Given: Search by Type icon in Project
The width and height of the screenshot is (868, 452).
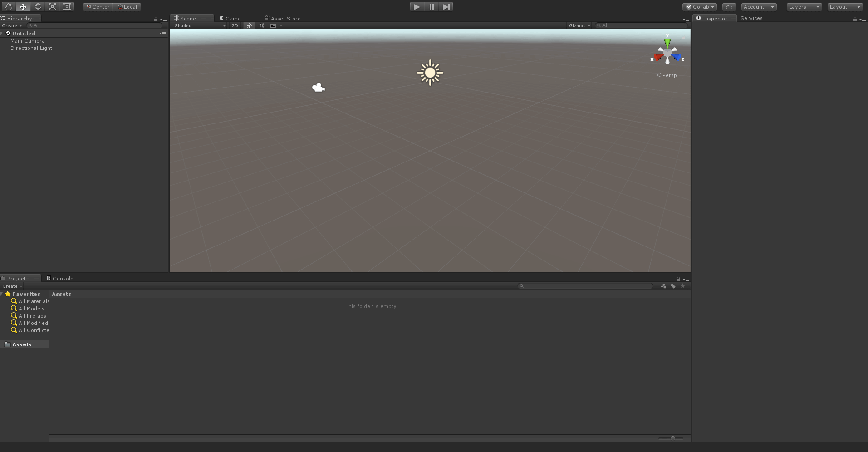Looking at the screenshot, I should [663, 286].
